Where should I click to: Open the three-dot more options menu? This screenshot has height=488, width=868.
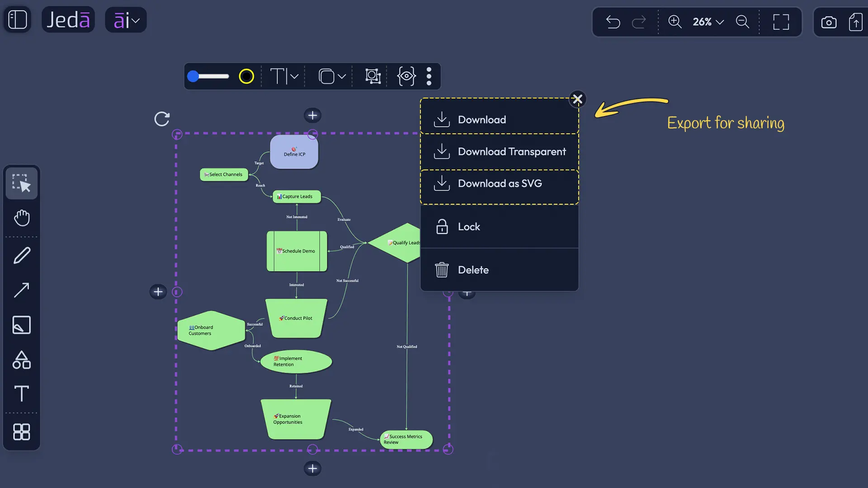(429, 76)
